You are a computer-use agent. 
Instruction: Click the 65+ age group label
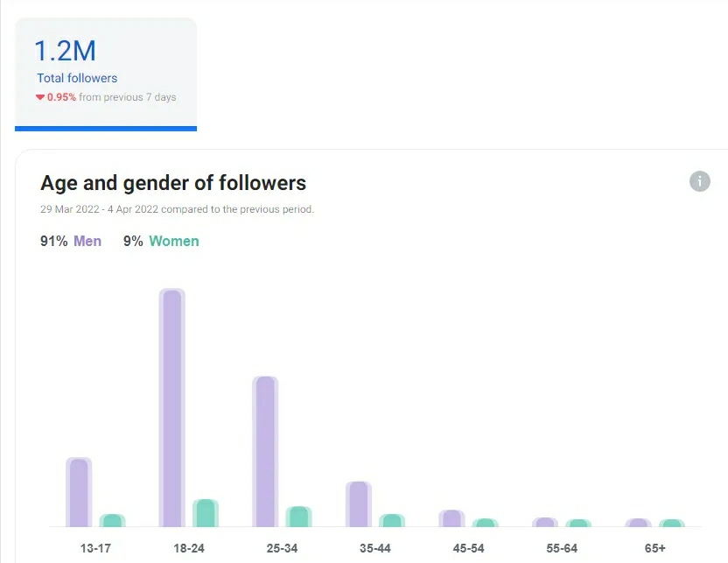(x=654, y=548)
